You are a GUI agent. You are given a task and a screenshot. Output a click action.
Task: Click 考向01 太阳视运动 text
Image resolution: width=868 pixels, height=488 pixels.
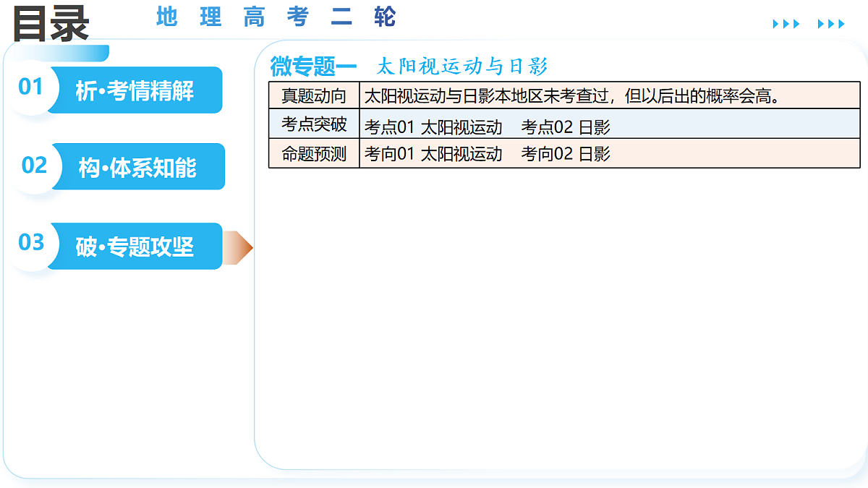(433, 154)
